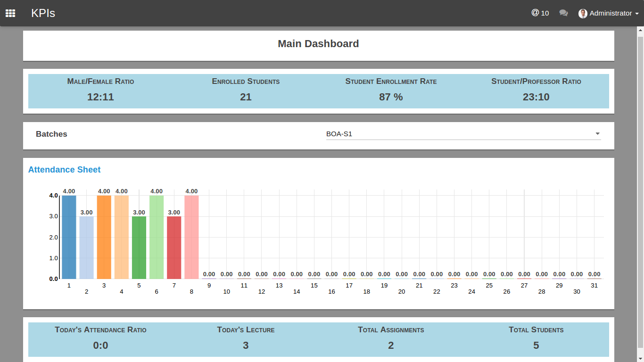
Task: Open the KPIs menu title
Action: pyautogui.click(x=43, y=13)
